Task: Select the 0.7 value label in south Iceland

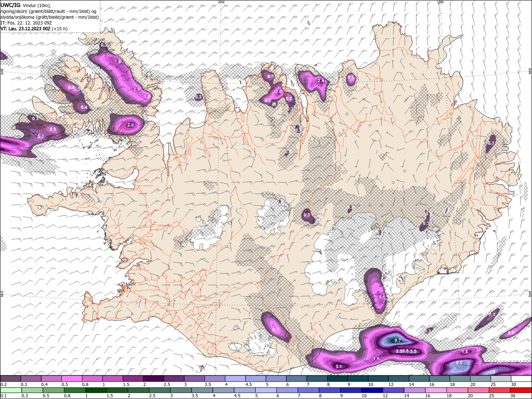Action: click(276, 330)
